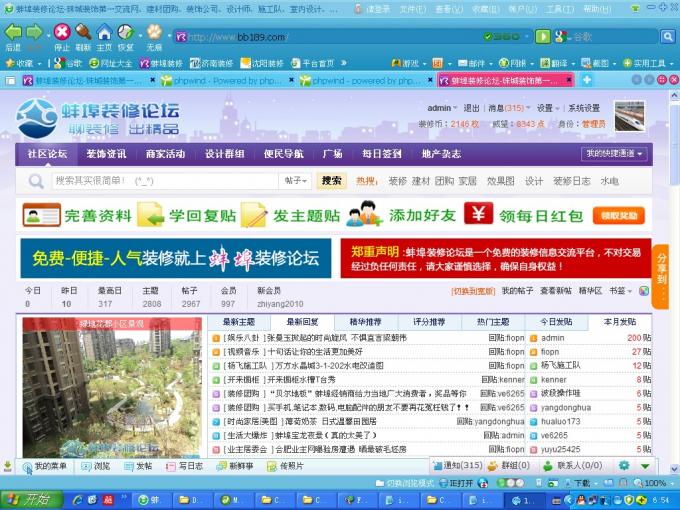Image resolution: width=680 pixels, height=510 pixels.
Task: Switch to the 最新主题 tab
Action: point(239,322)
